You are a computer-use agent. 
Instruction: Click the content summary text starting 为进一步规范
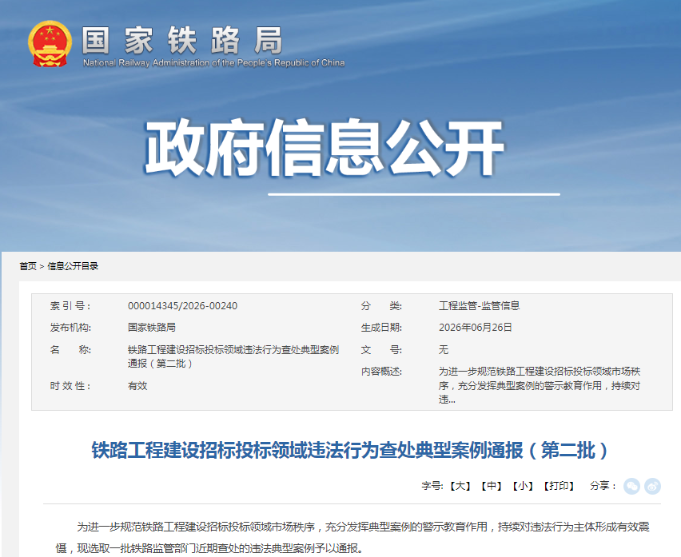pos(539,386)
